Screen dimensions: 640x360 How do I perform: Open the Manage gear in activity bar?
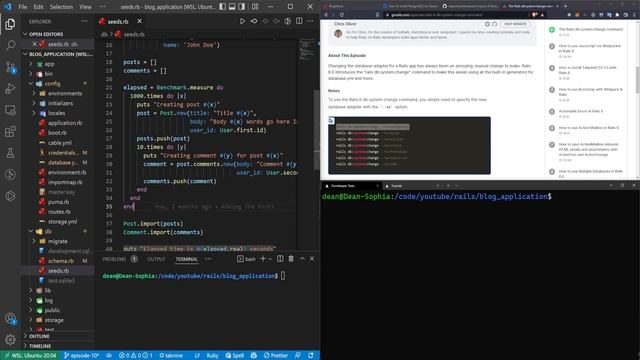coord(10,339)
